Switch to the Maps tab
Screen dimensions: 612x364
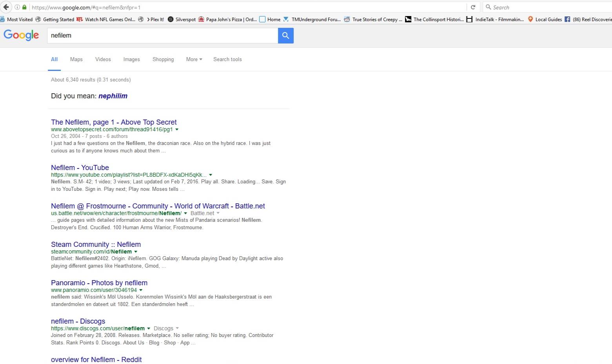pyautogui.click(x=76, y=60)
